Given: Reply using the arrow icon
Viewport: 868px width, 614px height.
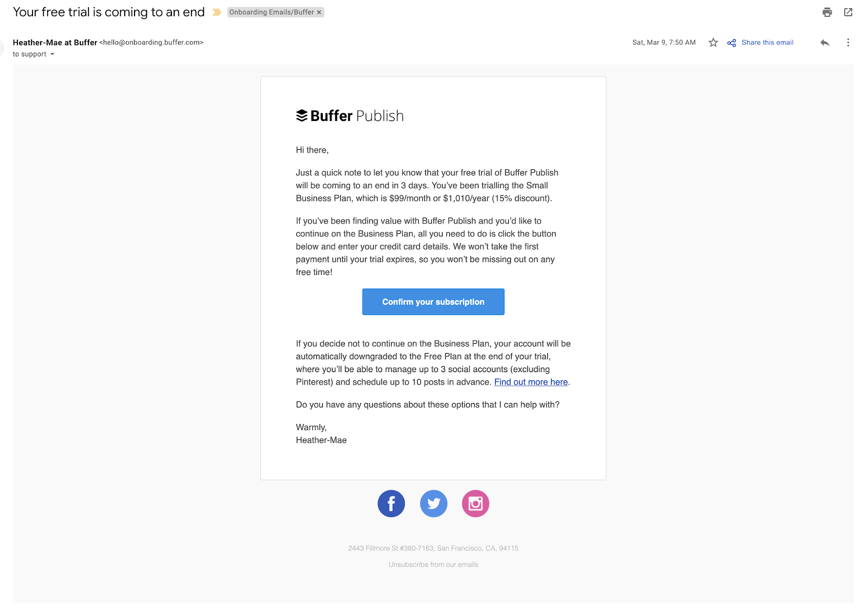Looking at the screenshot, I should click(825, 42).
